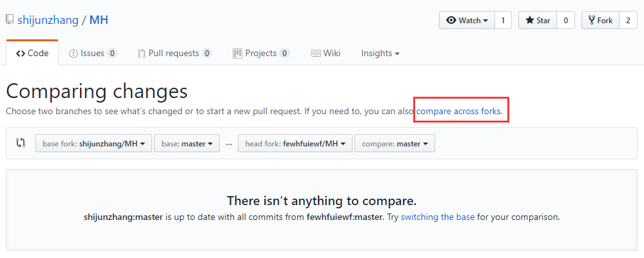Viewport: 644px width, 258px height.
Task: Expand the head fork fewhfuiewf/MH dropdown
Action: (295, 143)
